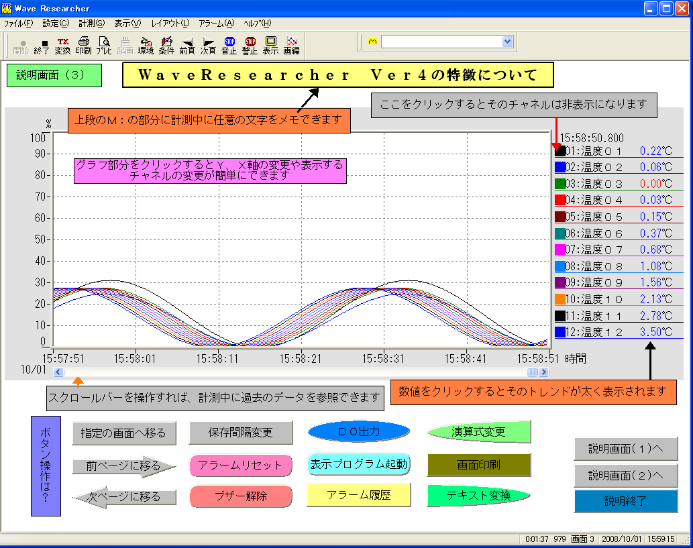Click the olive 画面印刷 button
This screenshot has height=548, width=693.
(x=479, y=465)
